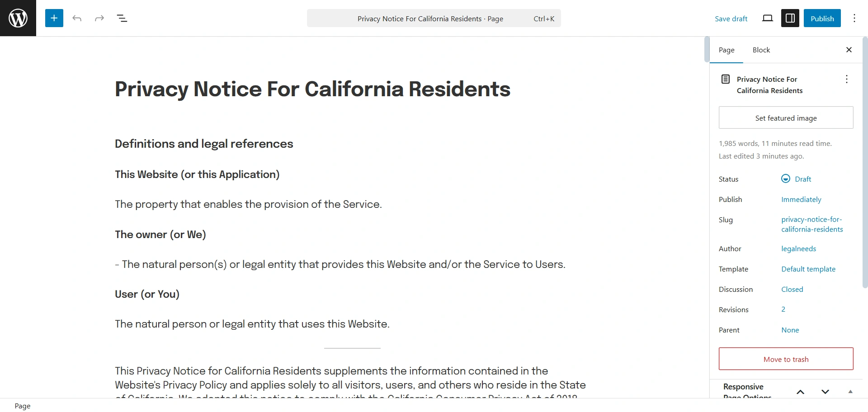Toggle the Settings sidebar panel icon
Screen dimensions: 868x412
(x=790, y=18)
